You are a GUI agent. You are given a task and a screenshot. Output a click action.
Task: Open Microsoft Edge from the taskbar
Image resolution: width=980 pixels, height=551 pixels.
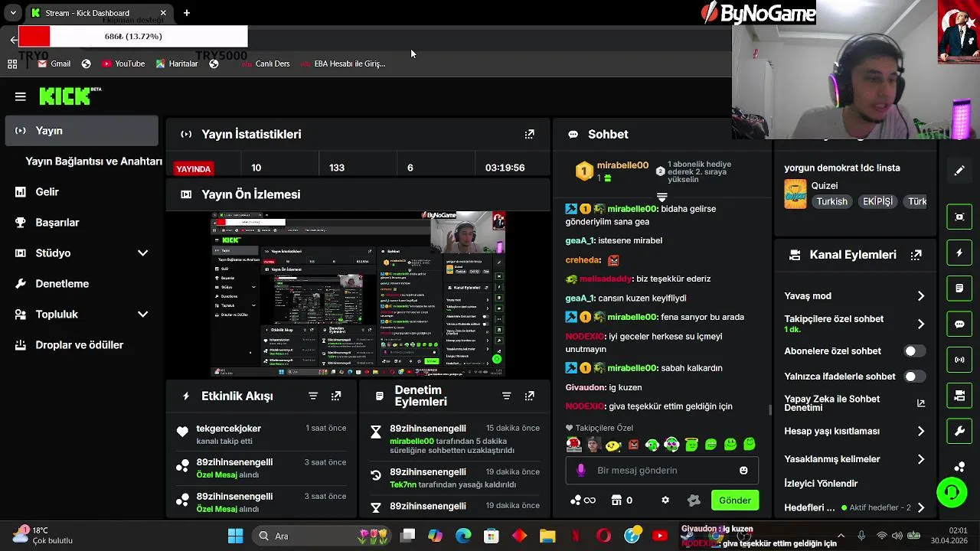point(463,536)
